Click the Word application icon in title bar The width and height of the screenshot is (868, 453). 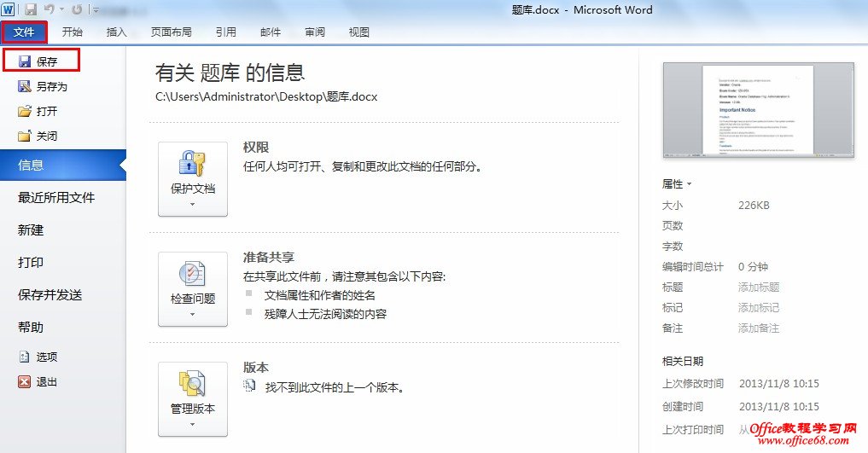pos(9,9)
